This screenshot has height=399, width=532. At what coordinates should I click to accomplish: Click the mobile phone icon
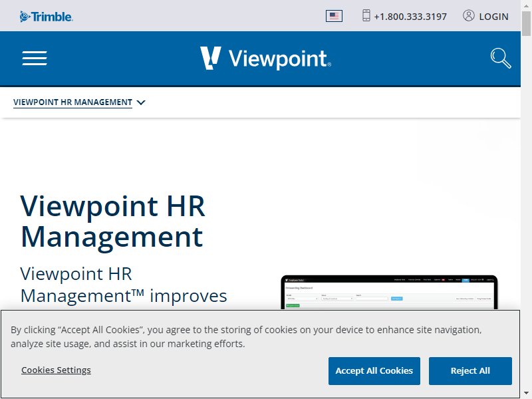tap(366, 15)
